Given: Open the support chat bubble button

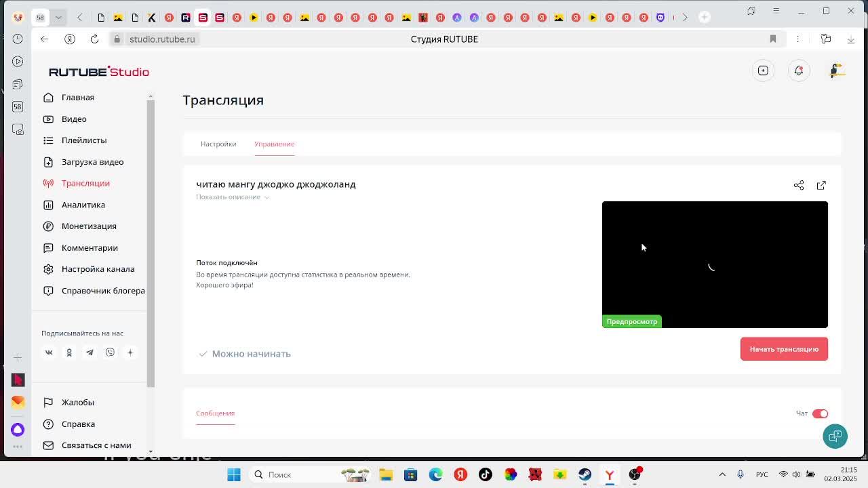Looking at the screenshot, I should [835, 436].
